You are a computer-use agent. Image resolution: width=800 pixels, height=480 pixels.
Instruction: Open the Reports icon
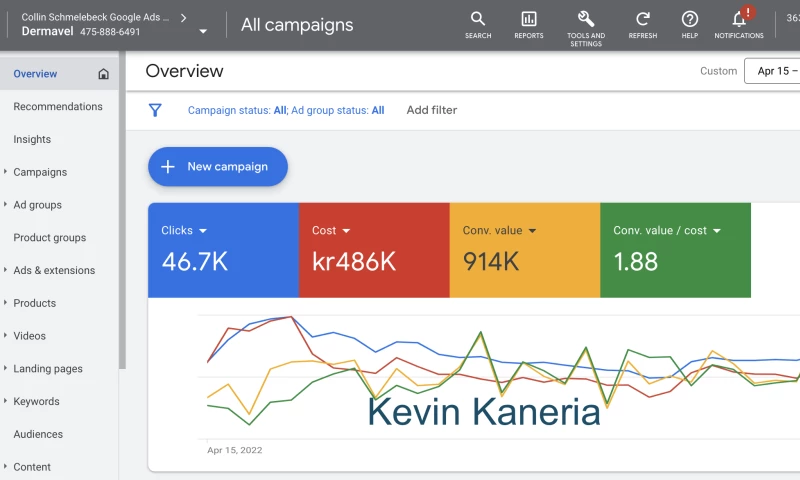click(x=529, y=20)
